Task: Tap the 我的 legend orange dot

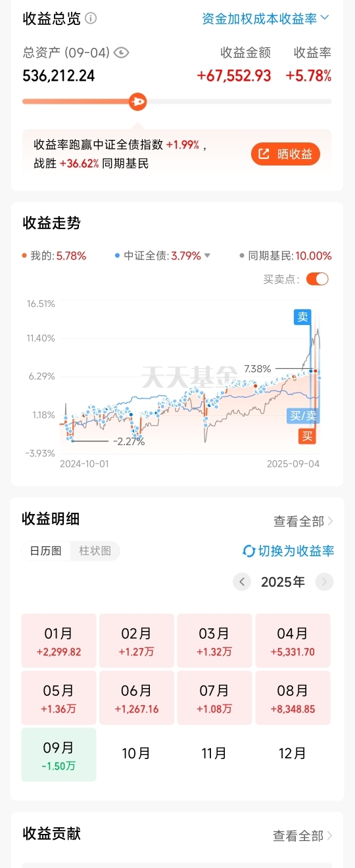Action: point(25,256)
